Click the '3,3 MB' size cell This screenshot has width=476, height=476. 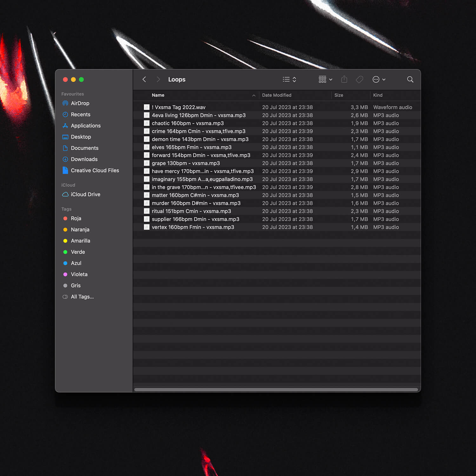click(359, 107)
